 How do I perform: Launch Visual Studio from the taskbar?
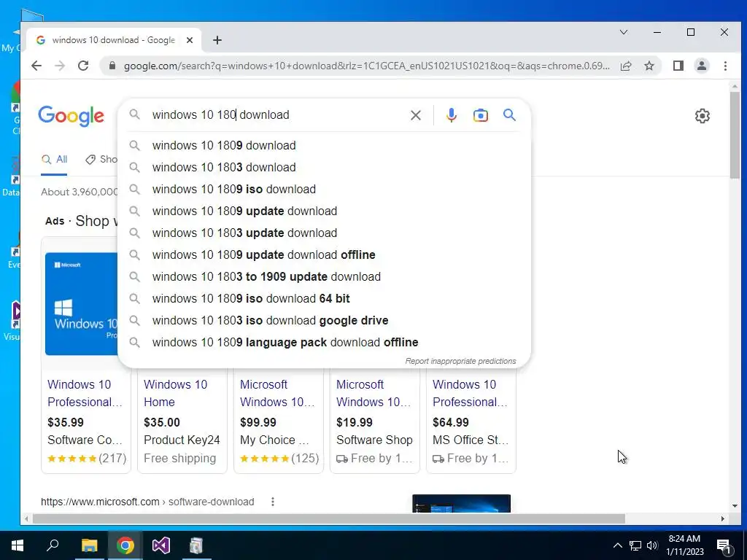coord(161,545)
